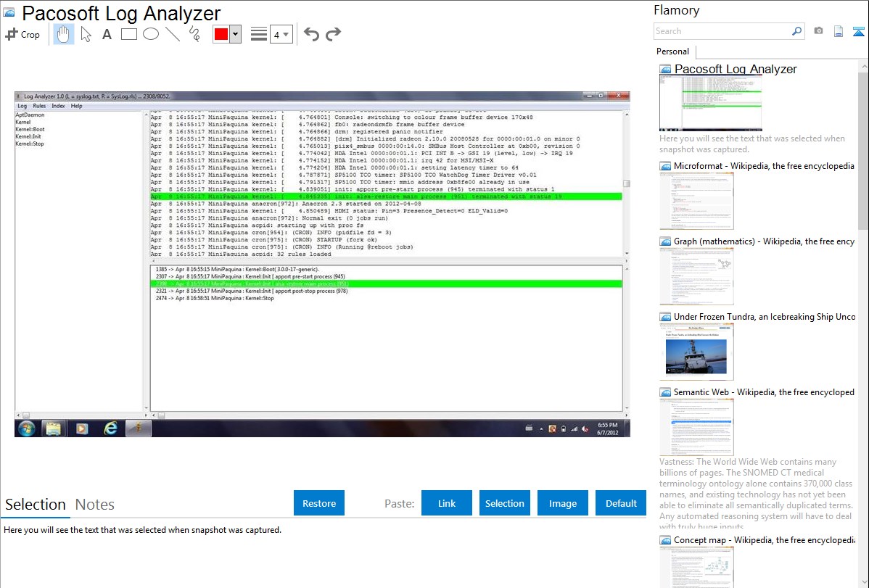
Task: Click the Semantic Web snapshot title
Action: (x=764, y=392)
